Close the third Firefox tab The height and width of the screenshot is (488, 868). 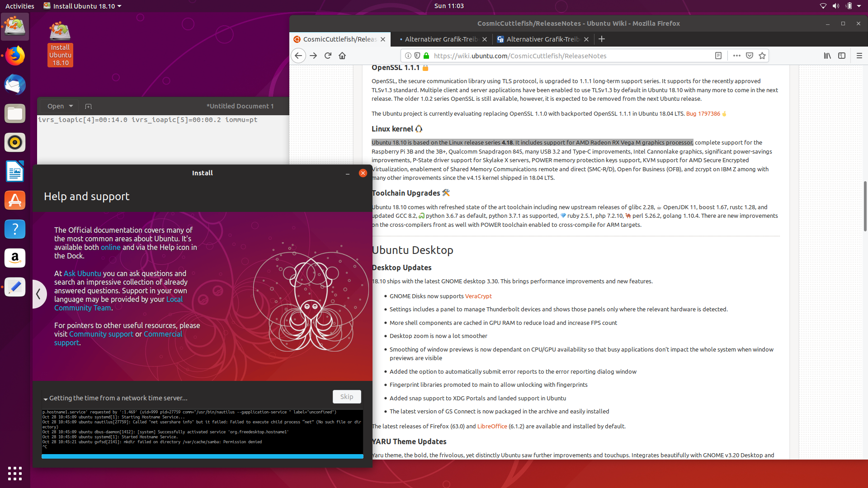click(x=586, y=39)
